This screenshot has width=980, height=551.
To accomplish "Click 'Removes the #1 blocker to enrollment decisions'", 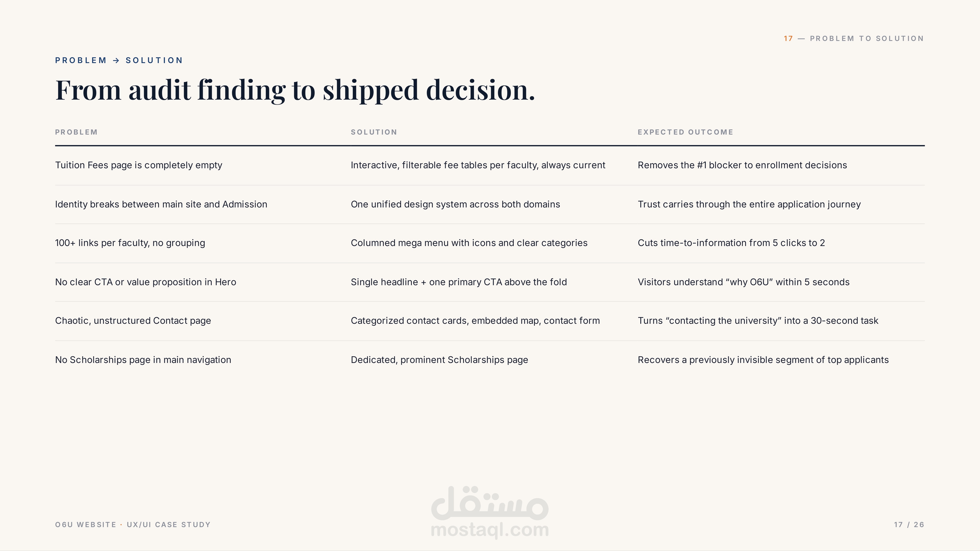I will (742, 165).
